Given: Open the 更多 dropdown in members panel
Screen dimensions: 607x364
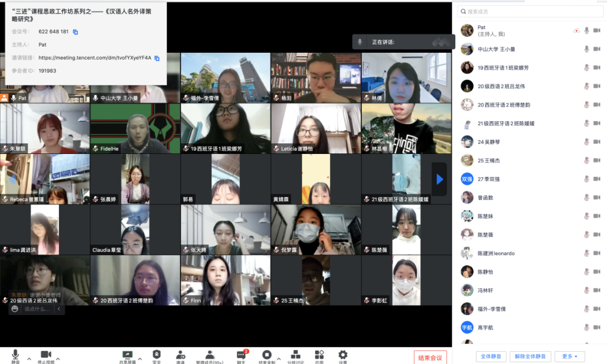Looking at the screenshot, I should point(570,356).
